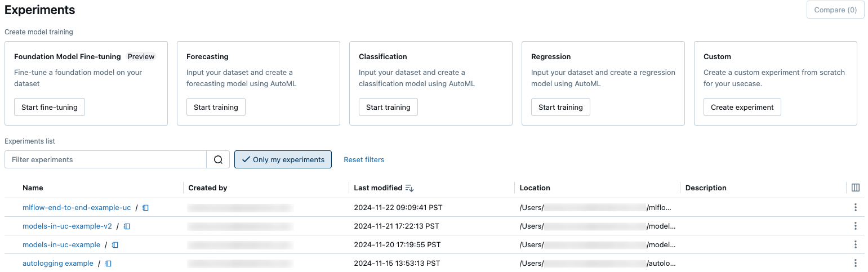
Task: Click notebook icon beside autologging example
Action: coord(108,264)
